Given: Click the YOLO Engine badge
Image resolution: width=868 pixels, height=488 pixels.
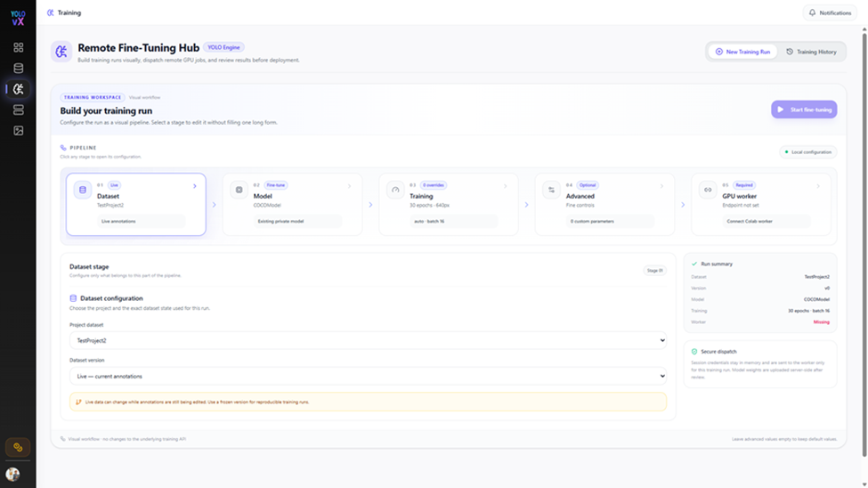Looking at the screenshot, I should [223, 47].
